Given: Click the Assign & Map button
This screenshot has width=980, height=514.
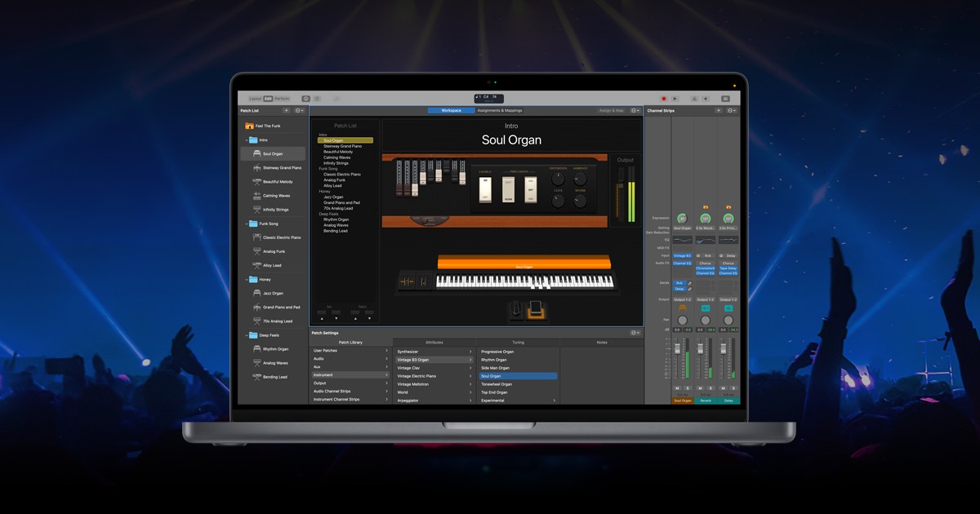Looking at the screenshot, I should tap(610, 110).
